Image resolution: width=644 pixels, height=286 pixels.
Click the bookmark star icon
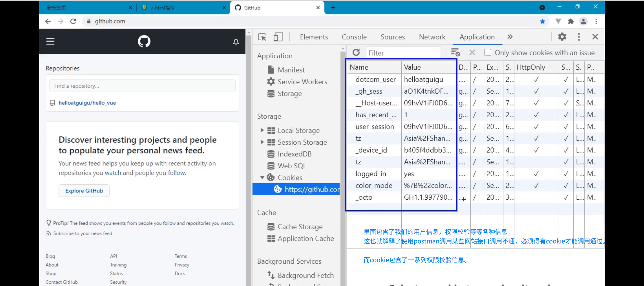(542, 21)
